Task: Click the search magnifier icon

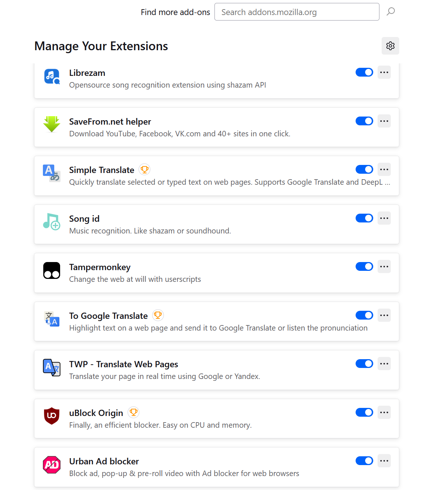Action: [391, 12]
